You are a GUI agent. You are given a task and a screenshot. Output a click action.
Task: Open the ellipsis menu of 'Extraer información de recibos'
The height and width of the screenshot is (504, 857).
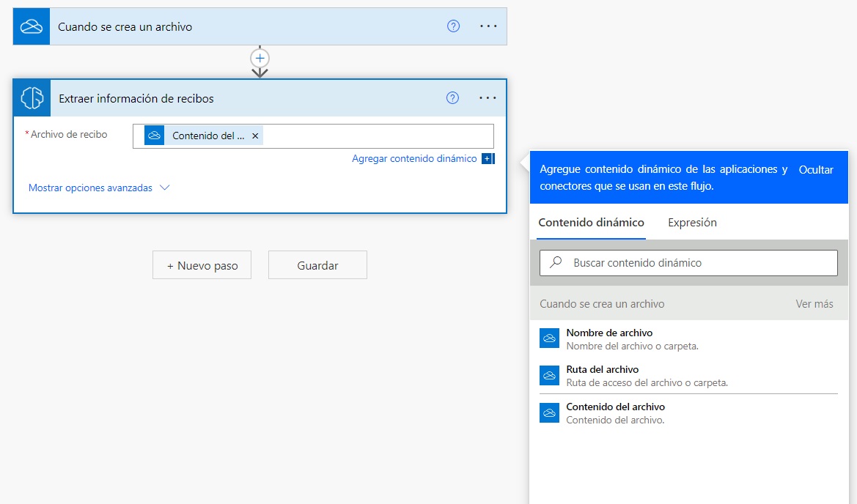488,97
